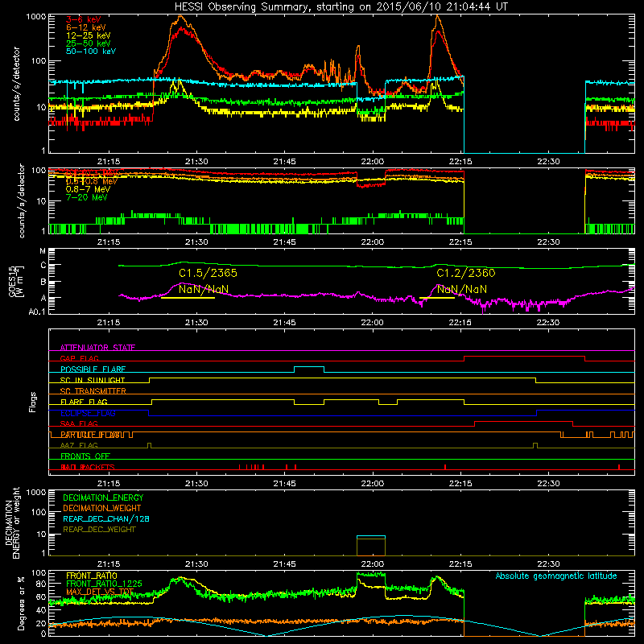Viewport: 644px width, 644px height.
Task: Click the raised red SAA_FLAG segment
Action: [524, 421]
